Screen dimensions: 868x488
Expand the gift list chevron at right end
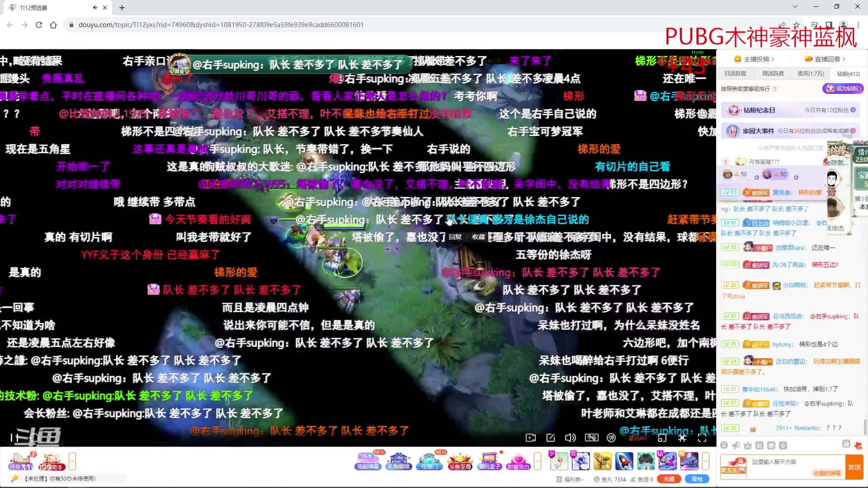click(706, 461)
